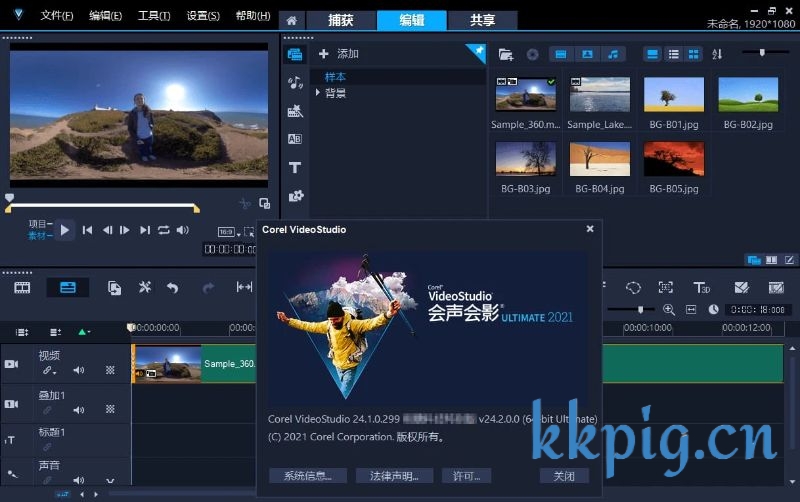Open the Track Motion icon
Image resolution: width=800 pixels, height=502 pixels.
pos(665,287)
